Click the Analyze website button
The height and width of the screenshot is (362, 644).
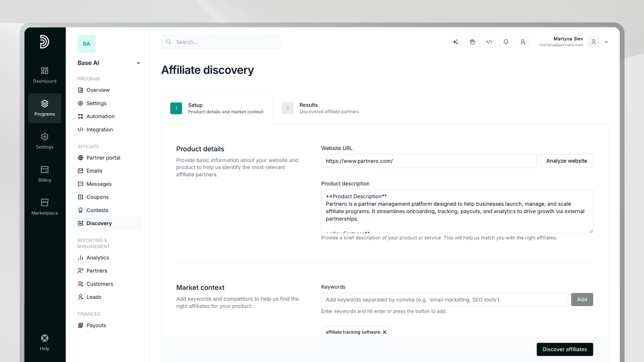coord(566,161)
